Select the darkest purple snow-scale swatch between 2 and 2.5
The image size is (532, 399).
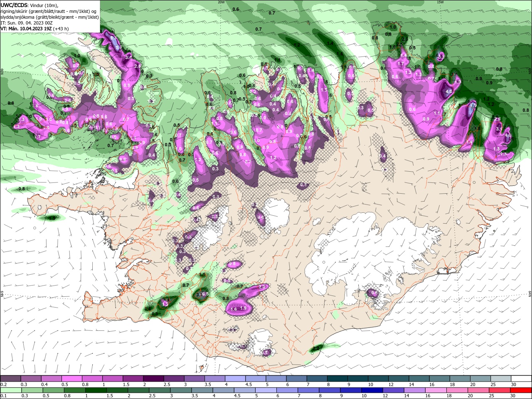click(x=153, y=379)
